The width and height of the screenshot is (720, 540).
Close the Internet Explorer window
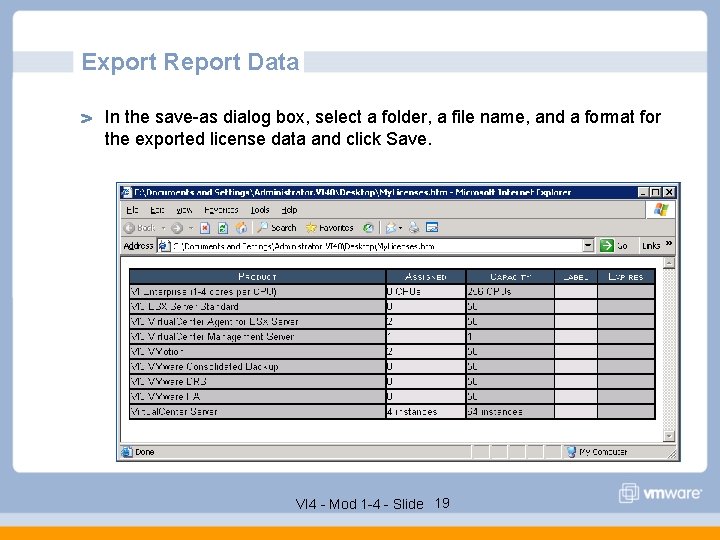pyautogui.click(x=669, y=192)
